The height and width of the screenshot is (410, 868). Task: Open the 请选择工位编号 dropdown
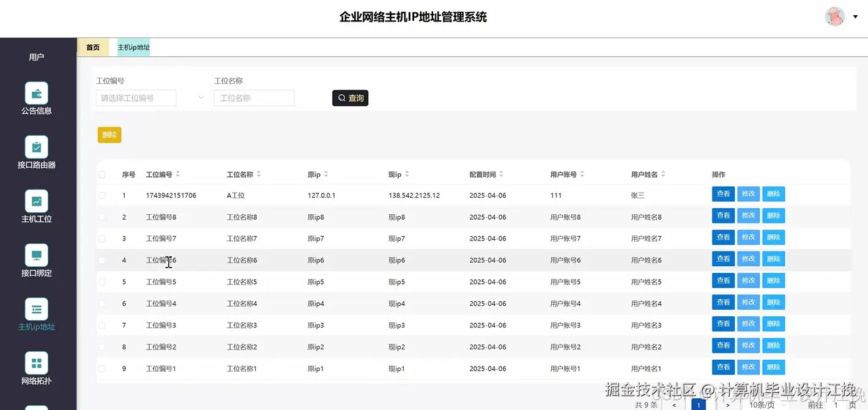click(x=136, y=97)
